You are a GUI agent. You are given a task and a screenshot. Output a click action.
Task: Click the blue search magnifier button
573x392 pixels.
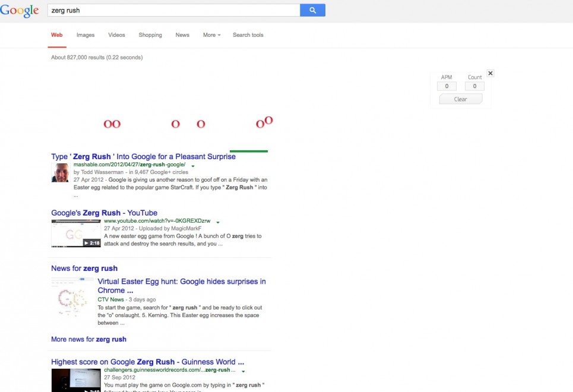(312, 10)
